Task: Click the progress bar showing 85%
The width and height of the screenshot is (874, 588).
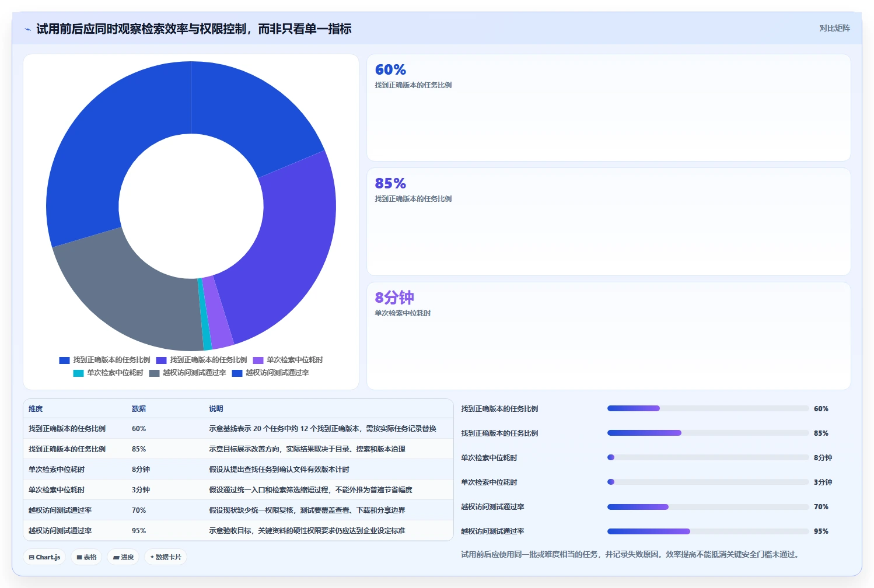Action: click(x=708, y=433)
